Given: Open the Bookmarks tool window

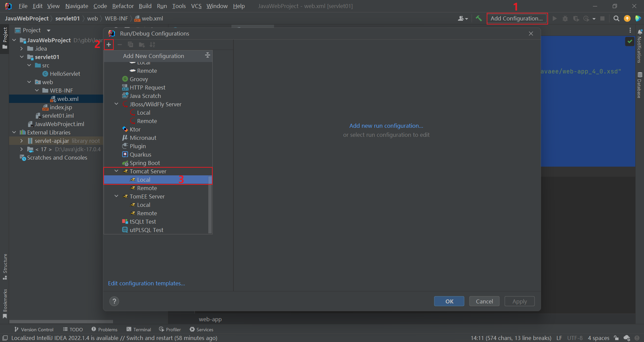Looking at the screenshot, I should point(5,304).
